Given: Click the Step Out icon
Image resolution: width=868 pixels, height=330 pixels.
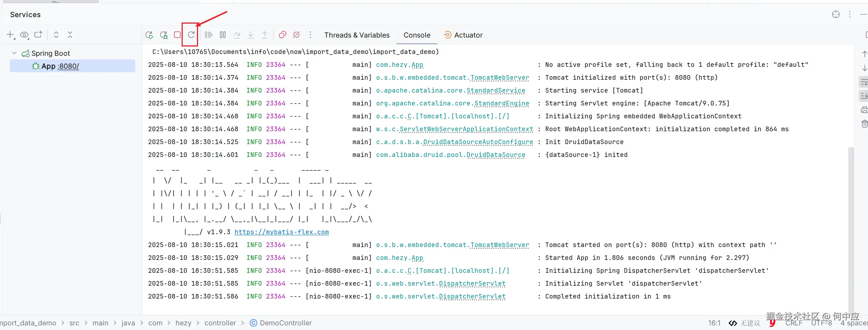Looking at the screenshot, I should coord(265,35).
